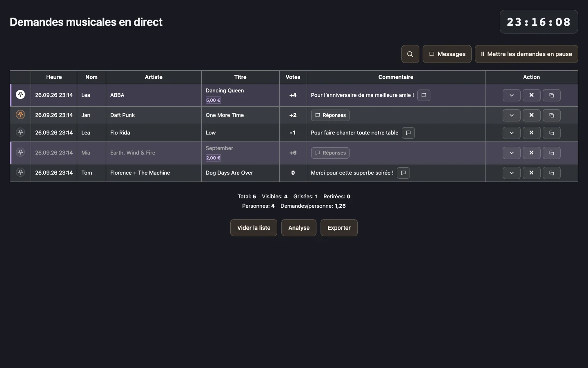Expand chevron in Earth, Wind & Fire row
This screenshot has width=588, height=368.
(x=512, y=153)
